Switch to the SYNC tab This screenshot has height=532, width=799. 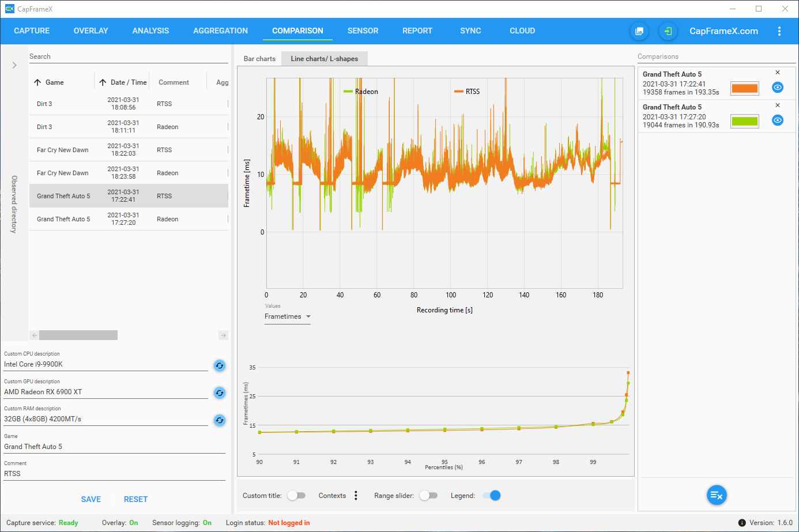470,31
